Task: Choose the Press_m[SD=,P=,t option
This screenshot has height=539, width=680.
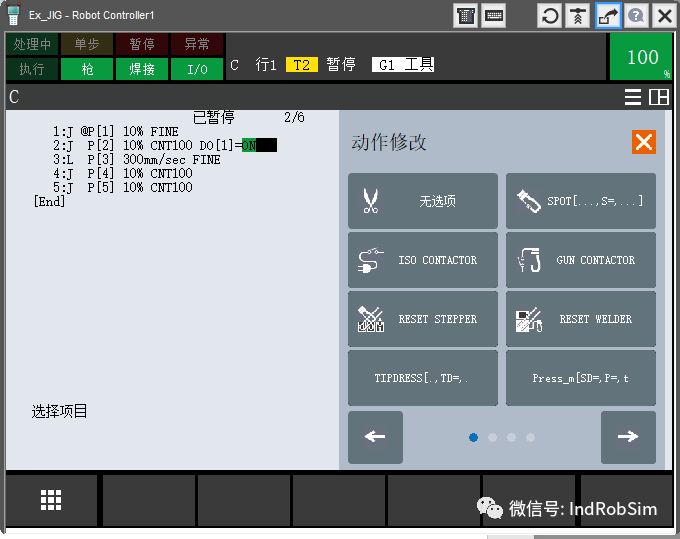Action: pos(581,378)
